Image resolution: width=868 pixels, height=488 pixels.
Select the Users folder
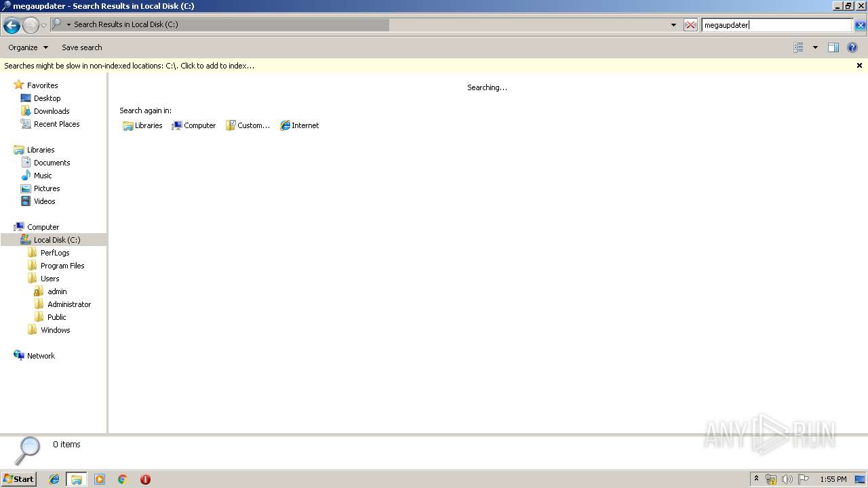(50, 279)
